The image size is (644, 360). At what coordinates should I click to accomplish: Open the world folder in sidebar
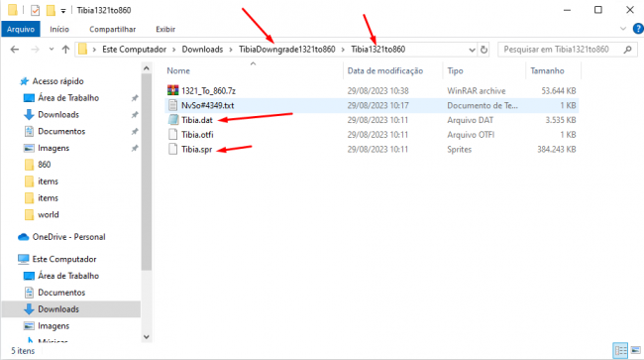[x=49, y=215]
